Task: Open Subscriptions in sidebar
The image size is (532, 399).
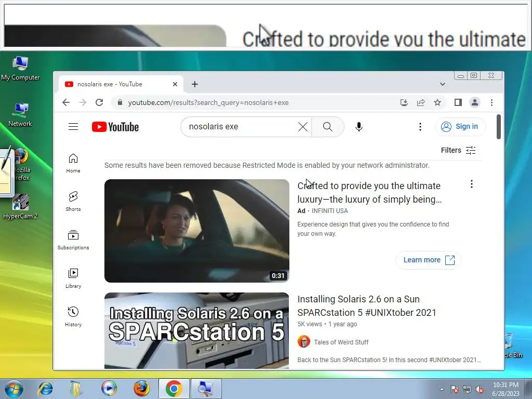Action: coord(73,240)
